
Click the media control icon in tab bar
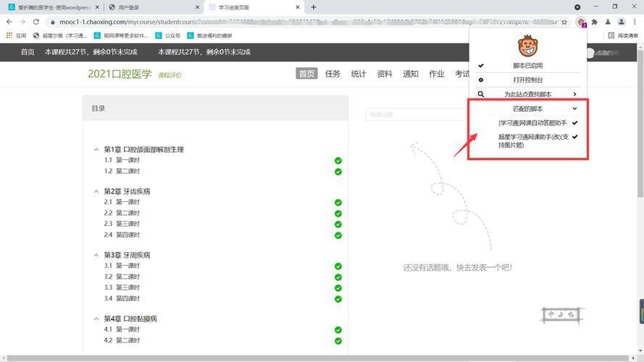(x=577, y=7)
